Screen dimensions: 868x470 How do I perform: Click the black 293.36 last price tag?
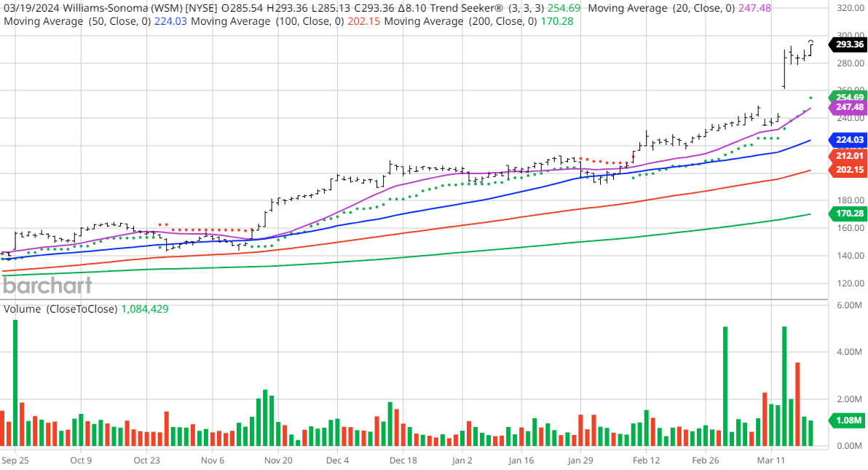[848, 44]
